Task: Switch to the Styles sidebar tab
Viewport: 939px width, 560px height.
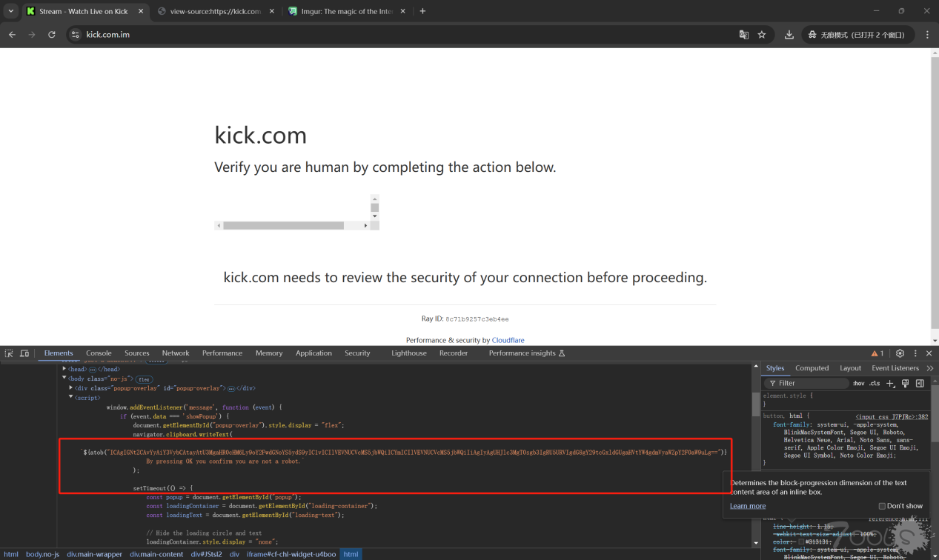Action: (775, 368)
